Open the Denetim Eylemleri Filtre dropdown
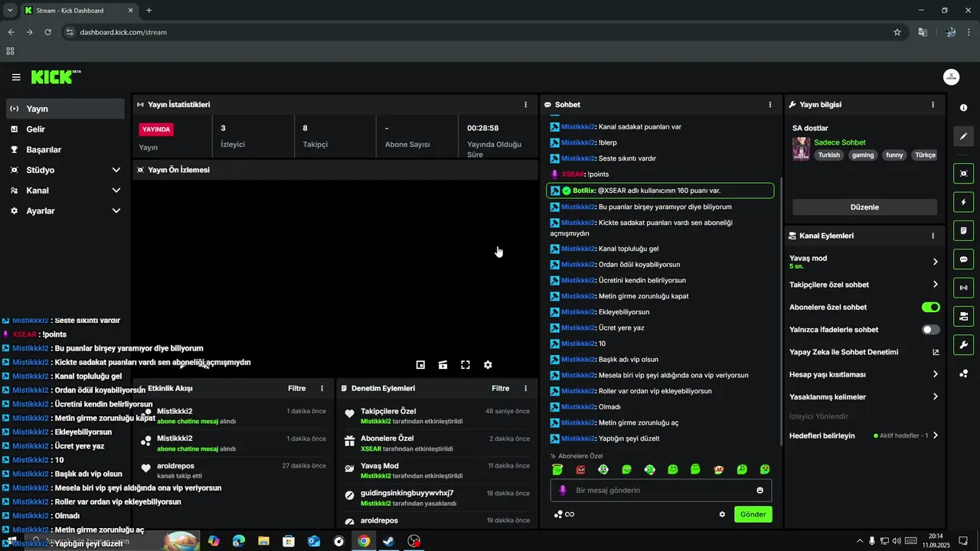Screen dimensions: 980x551 click(x=501, y=389)
